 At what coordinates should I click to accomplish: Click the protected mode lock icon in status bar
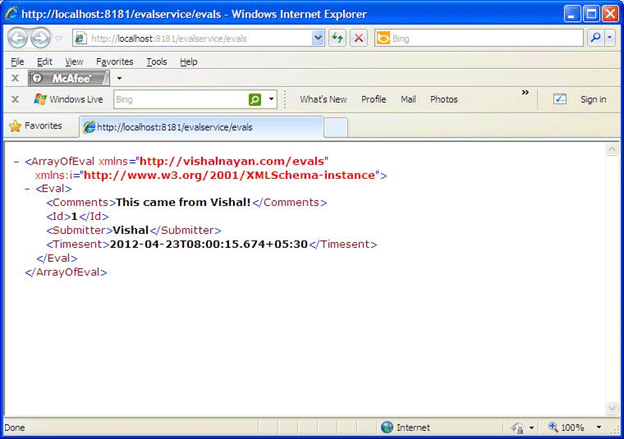pyautogui.click(x=517, y=428)
